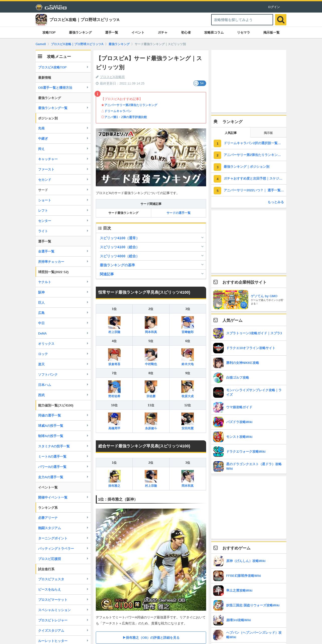Open 攻略TOP in navigation bar
Image resolution: width=322 pixels, height=644 pixels.
pos(49,33)
